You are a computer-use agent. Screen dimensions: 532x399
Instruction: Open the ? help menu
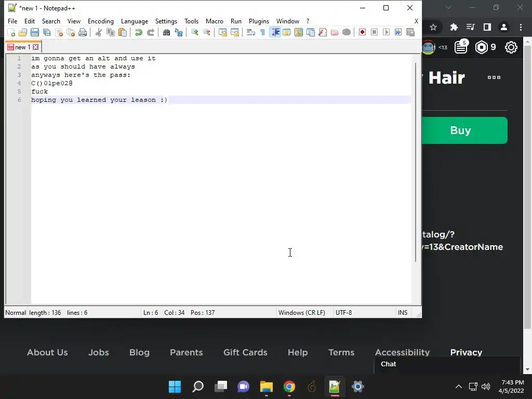click(308, 21)
